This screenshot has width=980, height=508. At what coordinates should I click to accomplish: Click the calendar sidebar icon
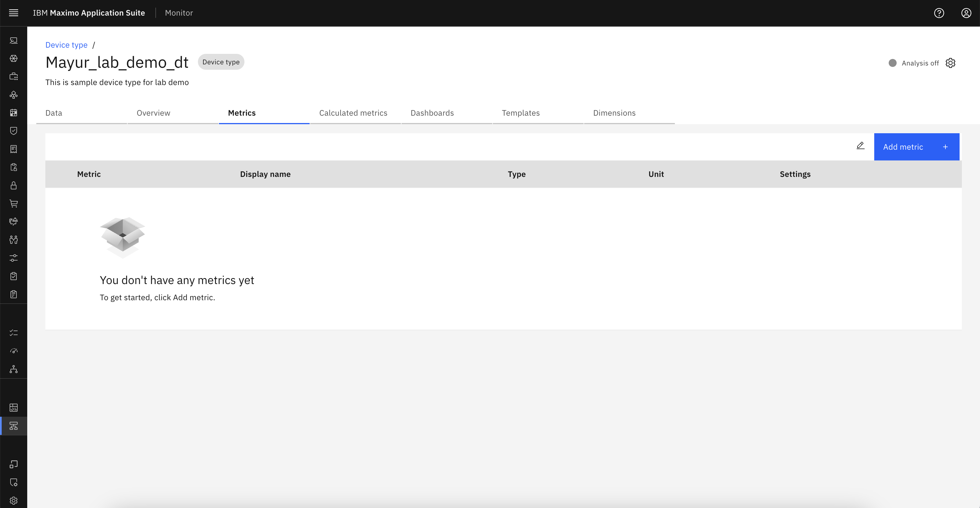point(14,113)
